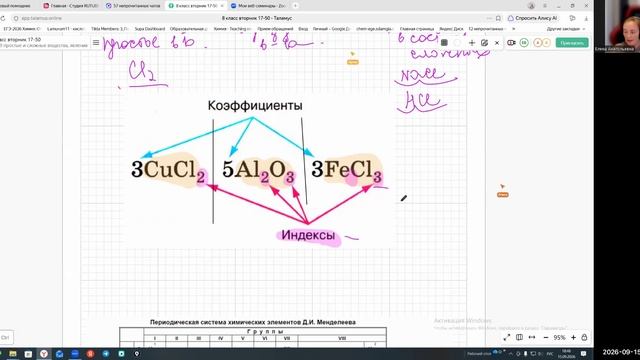Bookmark this page with bookmark icon

coord(498,18)
